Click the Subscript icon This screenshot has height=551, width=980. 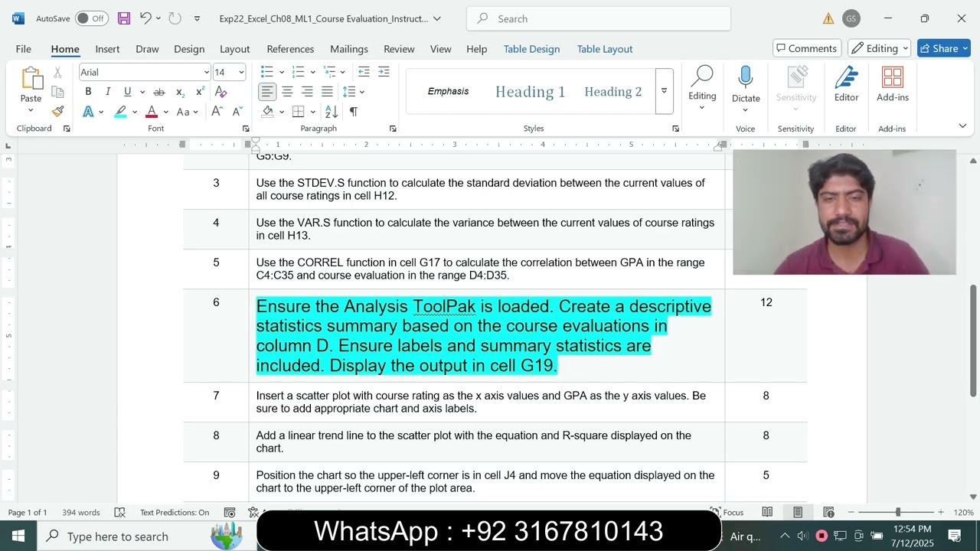coord(180,92)
